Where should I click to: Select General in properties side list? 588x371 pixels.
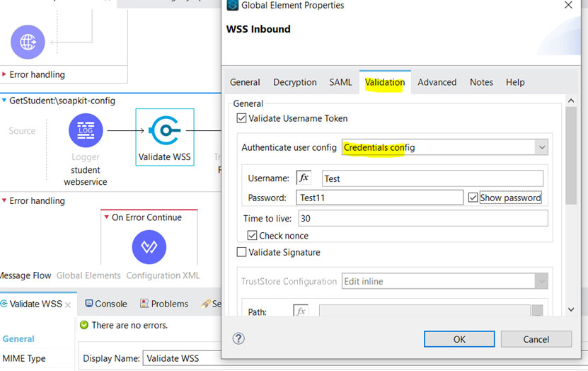tap(18, 338)
